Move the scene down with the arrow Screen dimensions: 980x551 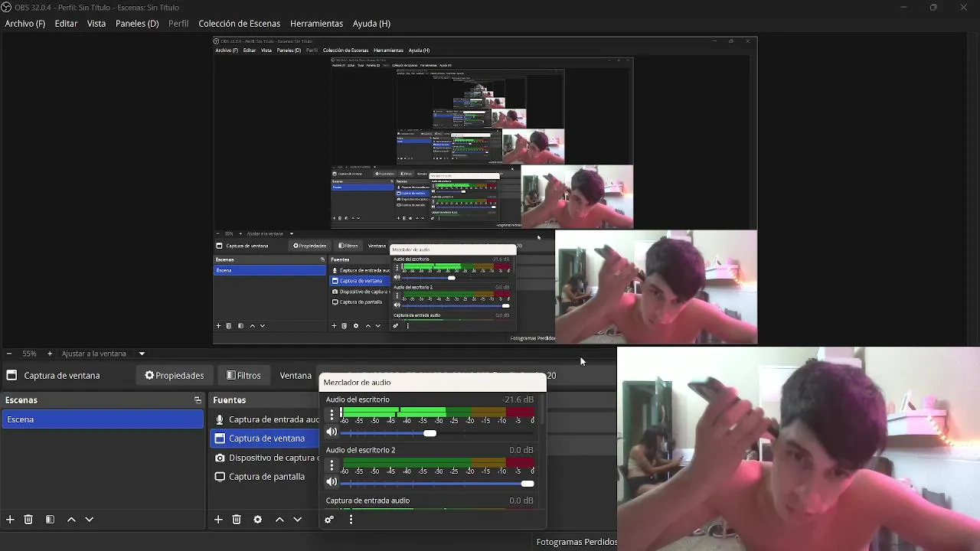[x=89, y=519]
